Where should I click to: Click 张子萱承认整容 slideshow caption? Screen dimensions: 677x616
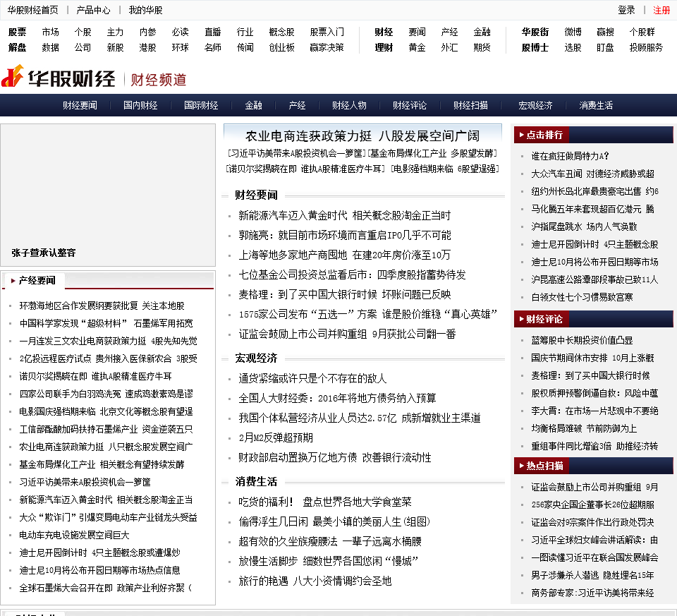tap(44, 253)
